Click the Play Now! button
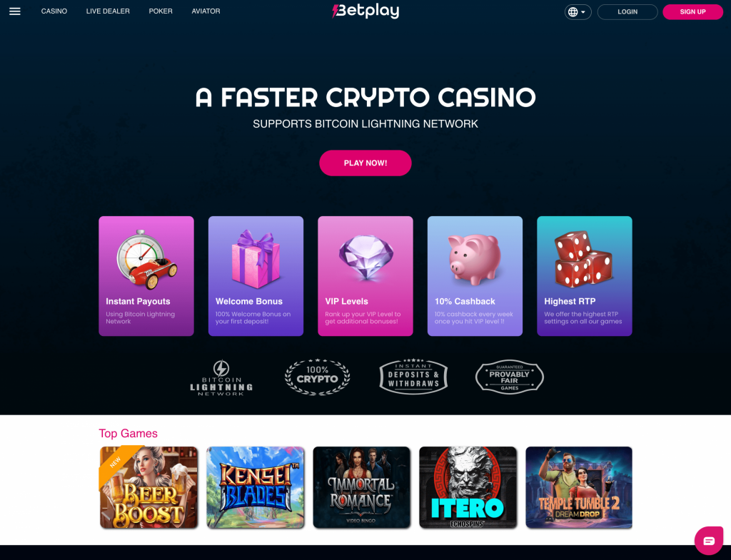731x560 pixels. pos(365,163)
